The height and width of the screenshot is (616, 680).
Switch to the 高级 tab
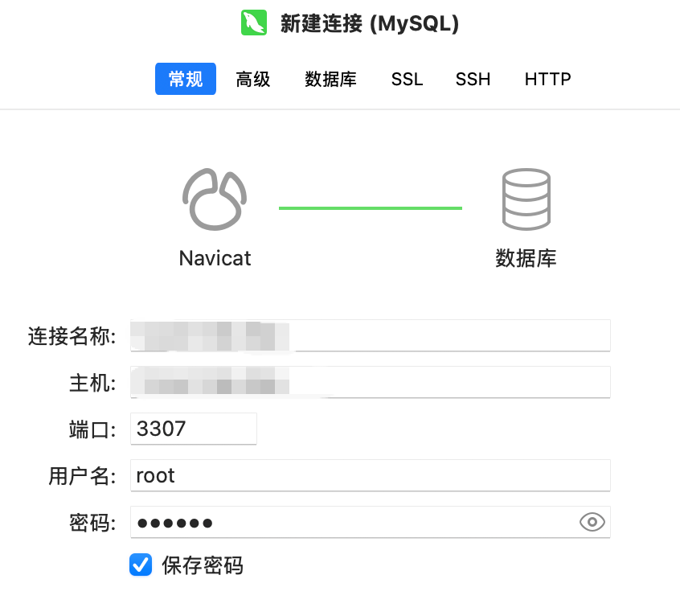253,79
